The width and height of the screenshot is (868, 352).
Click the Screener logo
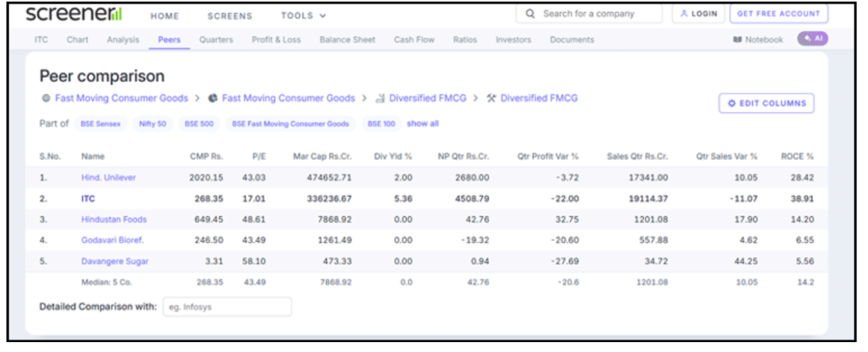73,14
